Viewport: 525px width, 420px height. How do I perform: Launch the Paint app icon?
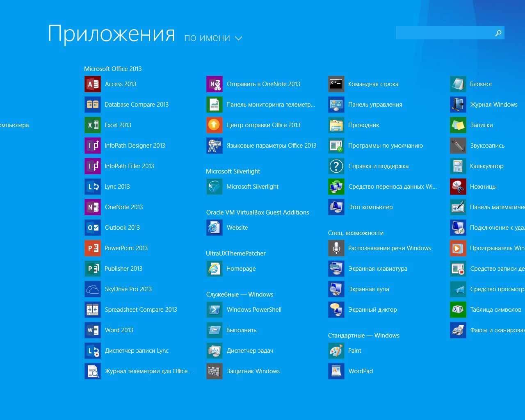(x=336, y=351)
